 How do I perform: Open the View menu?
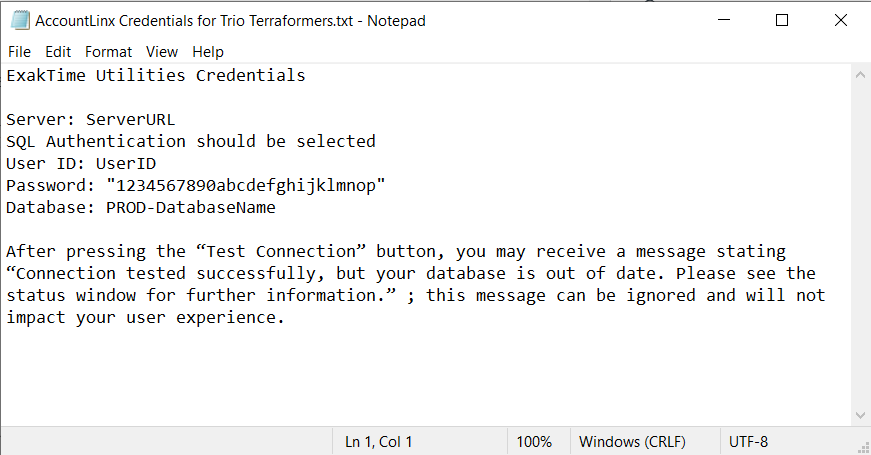[162, 52]
